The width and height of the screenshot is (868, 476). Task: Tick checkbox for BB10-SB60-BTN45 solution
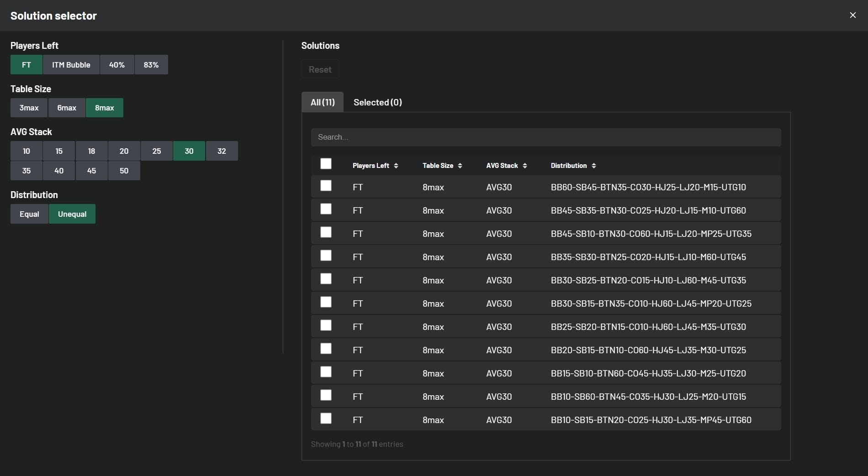click(x=326, y=395)
